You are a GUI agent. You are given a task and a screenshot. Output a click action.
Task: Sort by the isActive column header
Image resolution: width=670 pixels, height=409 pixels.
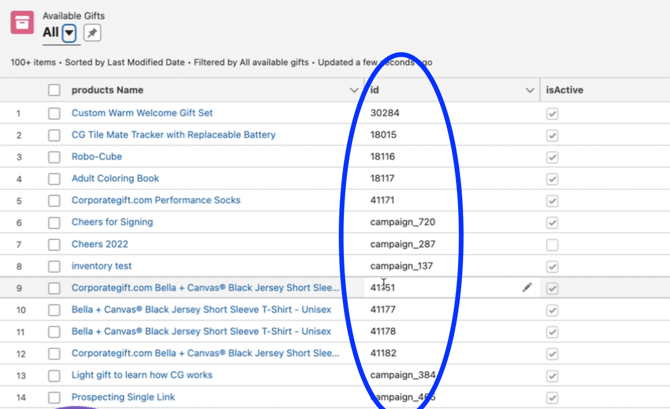coord(565,90)
